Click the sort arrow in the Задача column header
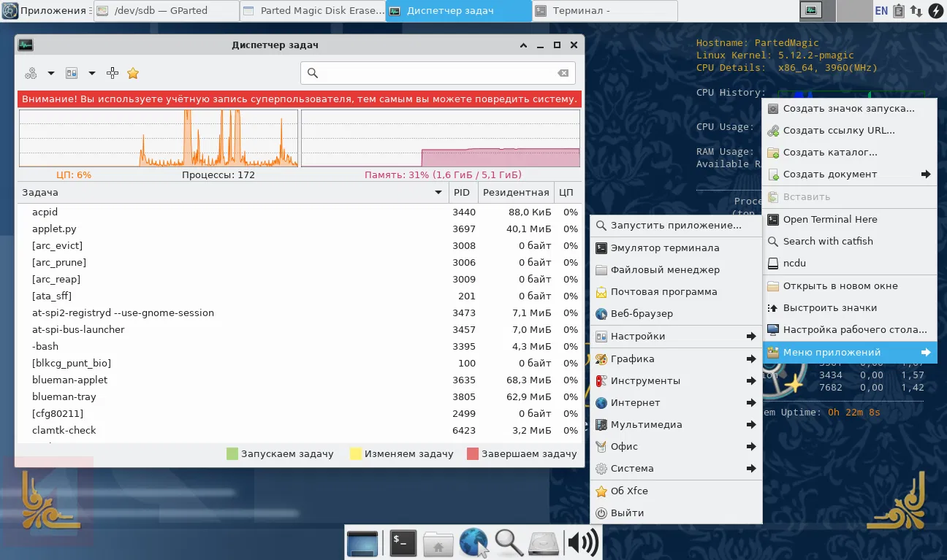947x560 pixels. (x=438, y=193)
